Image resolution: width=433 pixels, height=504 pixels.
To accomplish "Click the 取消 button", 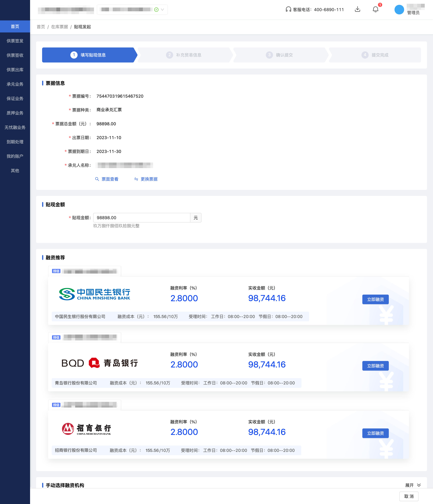I will pos(409,496).
